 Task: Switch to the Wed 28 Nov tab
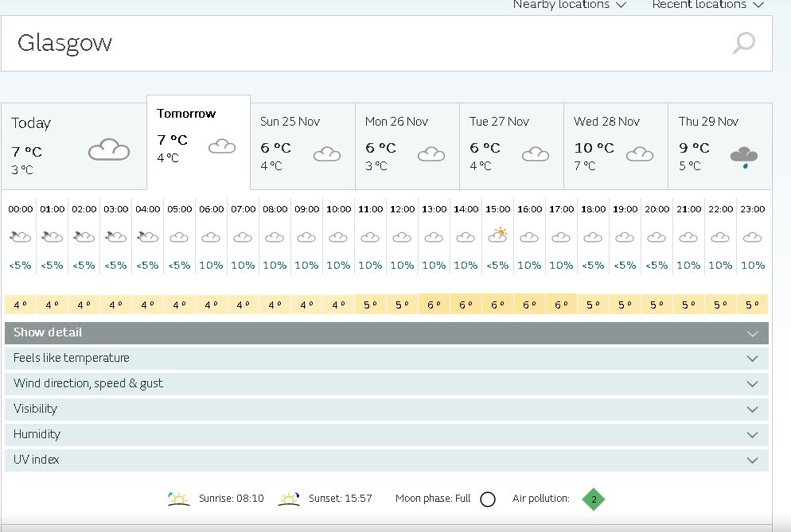click(x=616, y=146)
